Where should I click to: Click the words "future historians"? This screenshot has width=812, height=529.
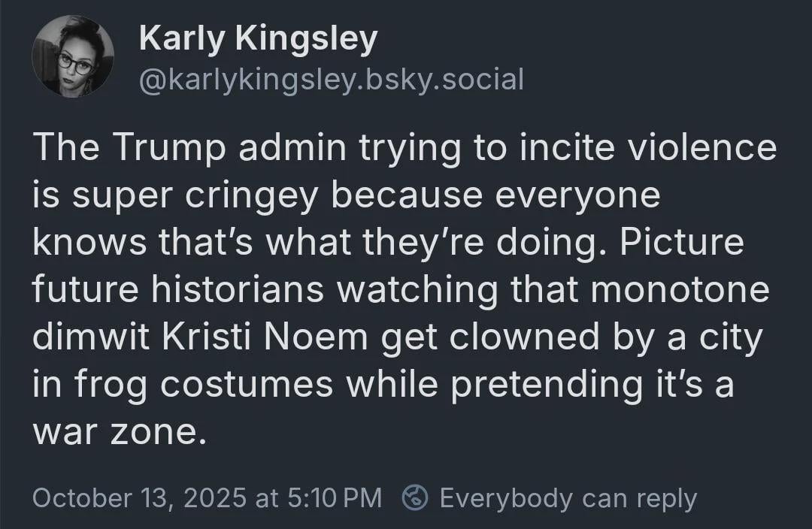coord(178,291)
